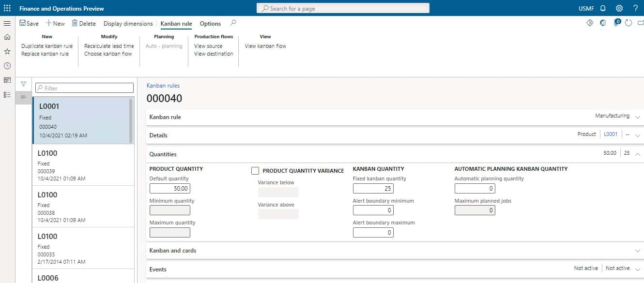The height and width of the screenshot is (283, 644).
Task: Expand the Kanban rule fast tab chevron
Action: [637, 117]
